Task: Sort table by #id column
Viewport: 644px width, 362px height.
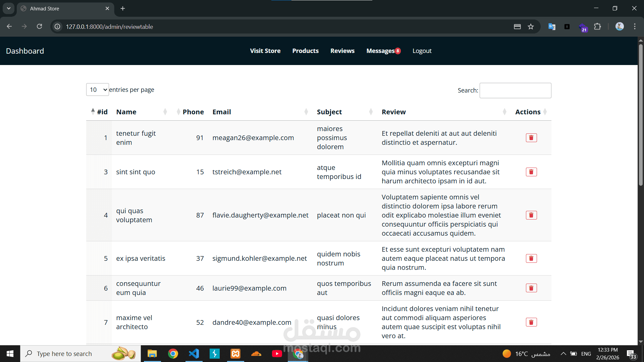Action: pyautogui.click(x=102, y=112)
